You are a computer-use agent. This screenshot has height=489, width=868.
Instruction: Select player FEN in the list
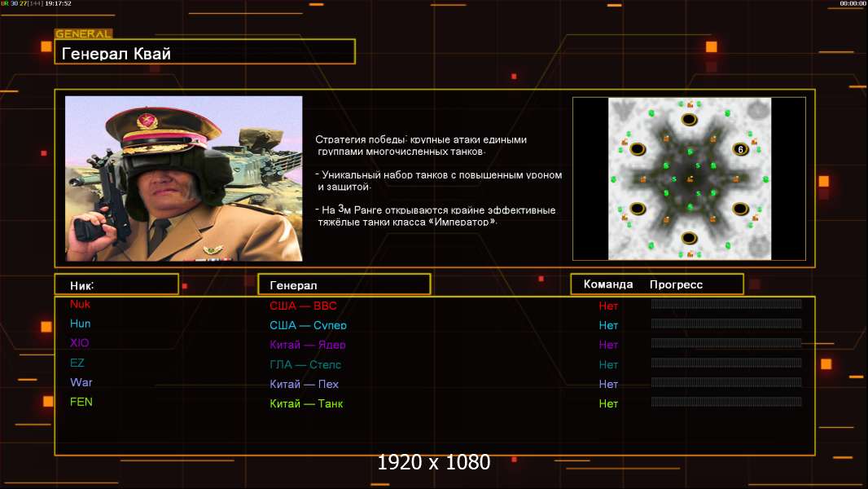coord(81,403)
